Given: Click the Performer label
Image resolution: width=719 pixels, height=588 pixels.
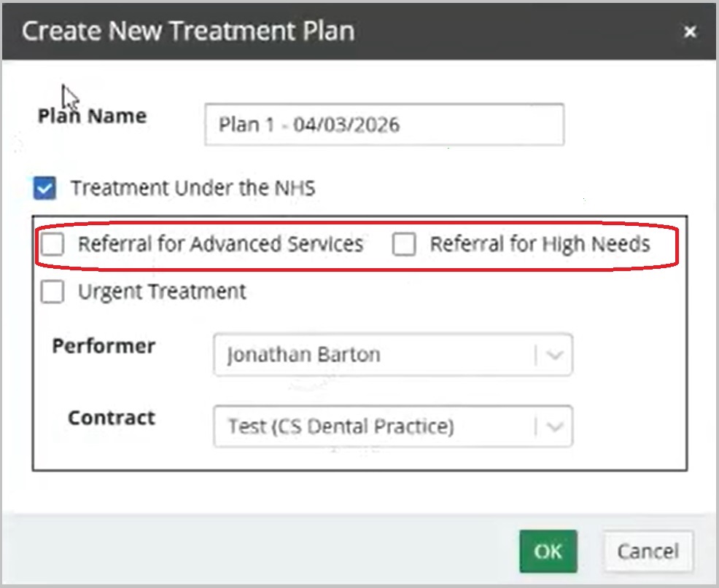Looking at the screenshot, I should click(104, 346).
